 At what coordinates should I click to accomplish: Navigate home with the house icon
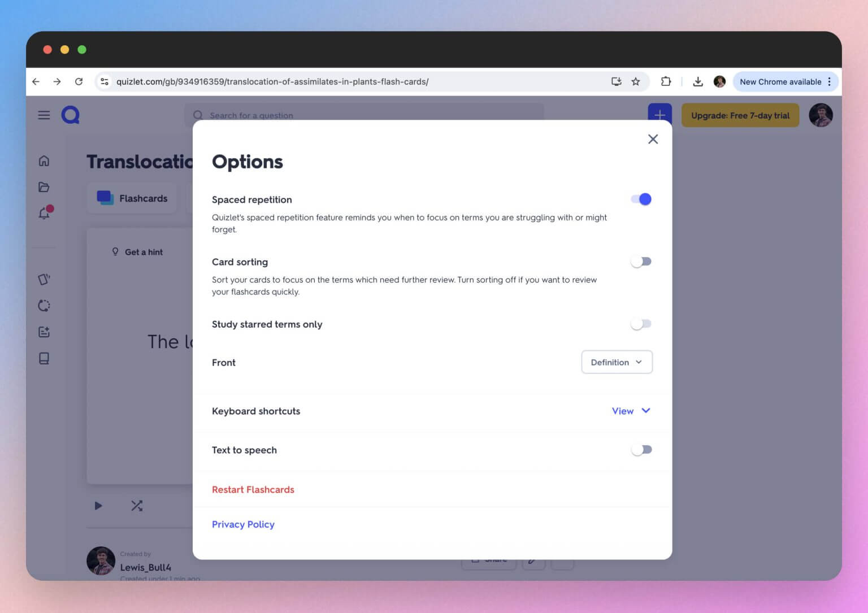tap(44, 160)
